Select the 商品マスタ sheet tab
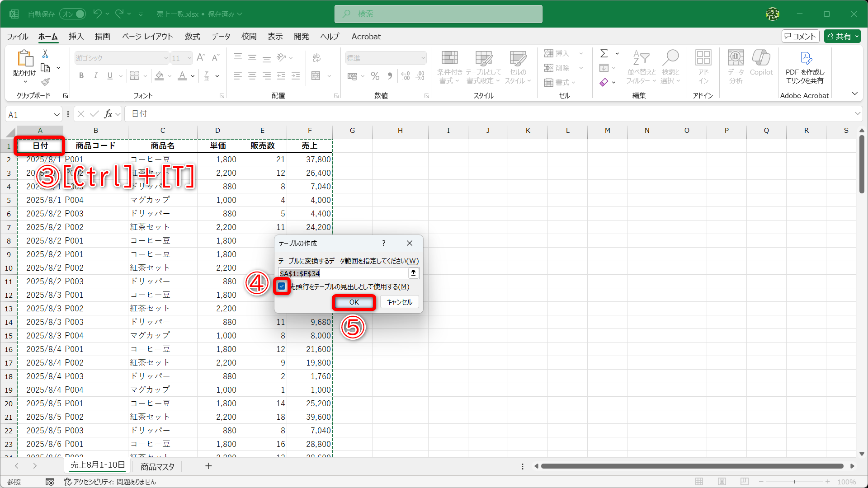The width and height of the screenshot is (868, 488). coord(156,466)
